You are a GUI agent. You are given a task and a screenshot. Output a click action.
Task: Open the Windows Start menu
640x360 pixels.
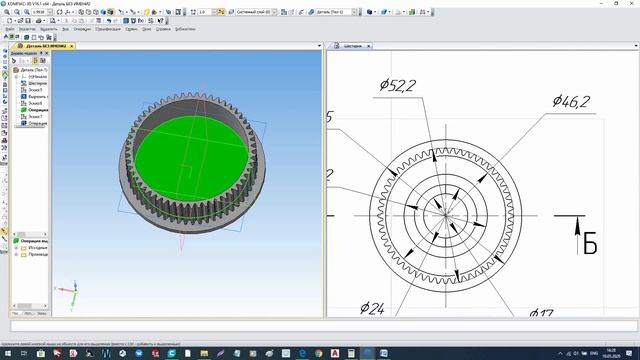(x=7, y=353)
